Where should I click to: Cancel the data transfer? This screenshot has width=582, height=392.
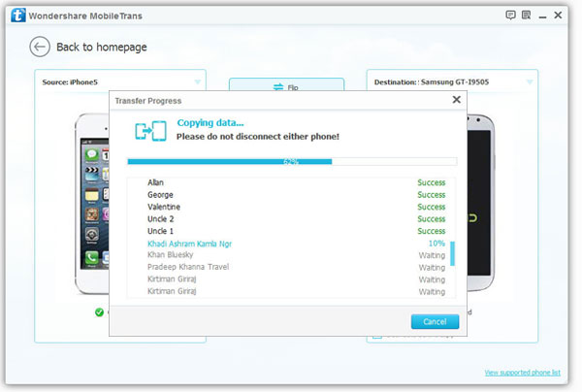[x=435, y=321]
